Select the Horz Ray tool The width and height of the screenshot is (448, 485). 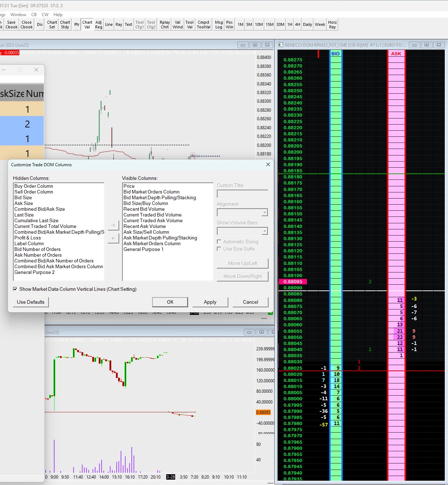[x=332, y=24]
